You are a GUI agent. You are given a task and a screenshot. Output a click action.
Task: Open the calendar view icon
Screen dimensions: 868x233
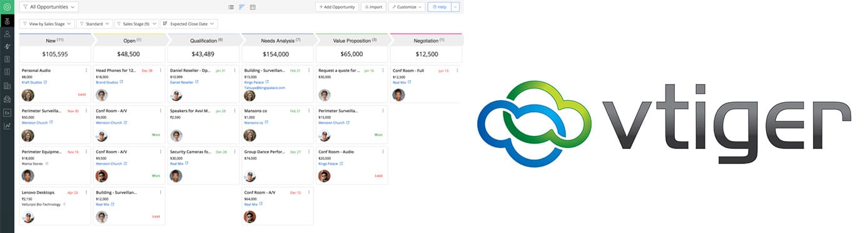(x=253, y=7)
